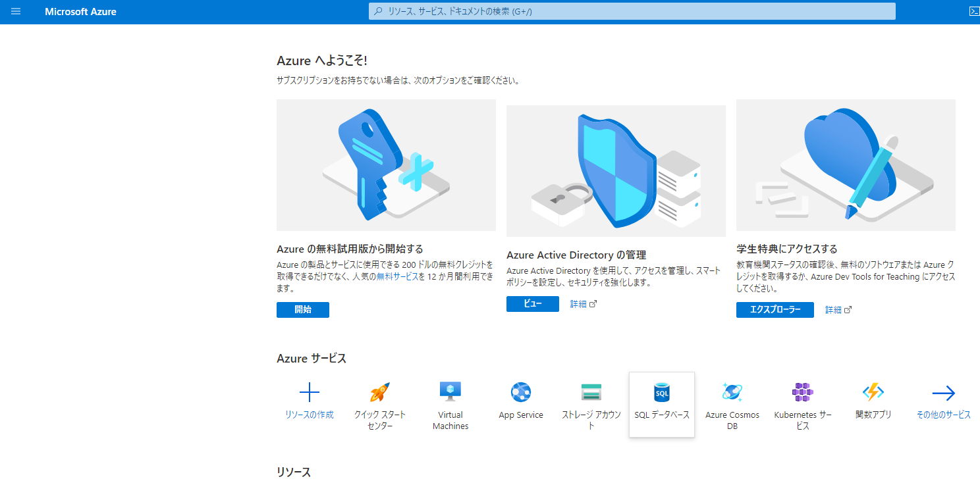Open the hamburger portal menu
The image size is (980, 481).
(16, 11)
